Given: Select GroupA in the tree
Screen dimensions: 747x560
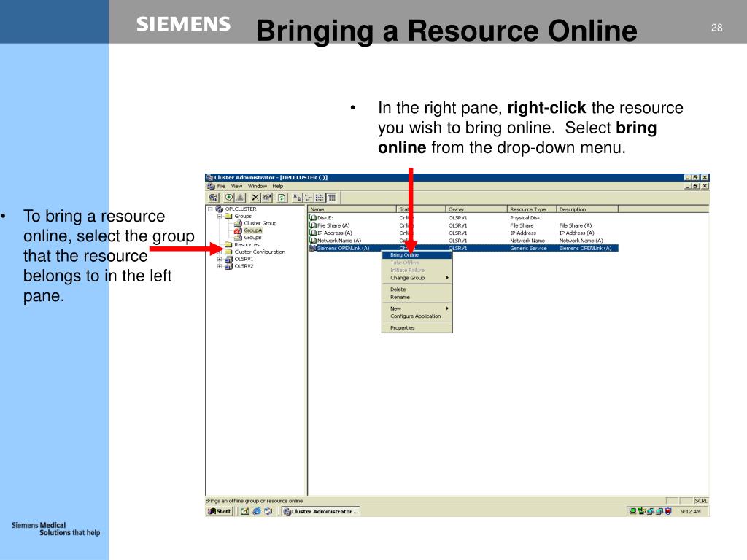Looking at the screenshot, I should pyautogui.click(x=253, y=230).
